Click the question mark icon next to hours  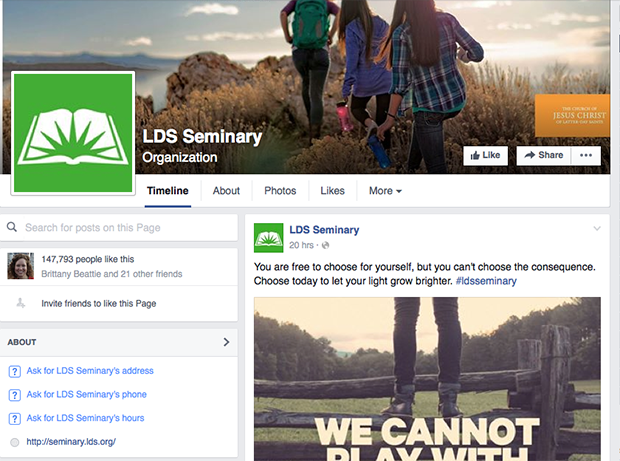[x=15, y=419]
